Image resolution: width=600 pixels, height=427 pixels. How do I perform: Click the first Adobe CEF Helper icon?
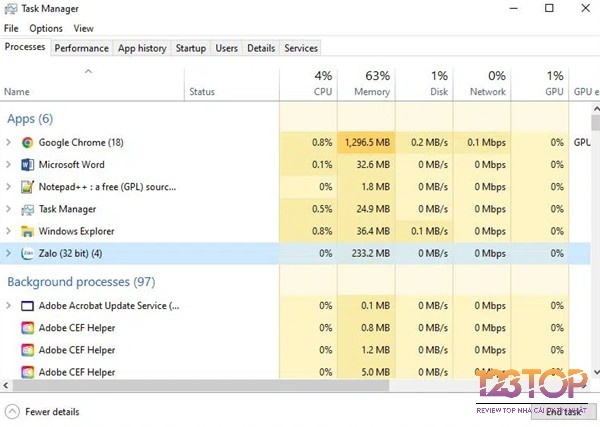pyautogui.click(x=27, y=328)
